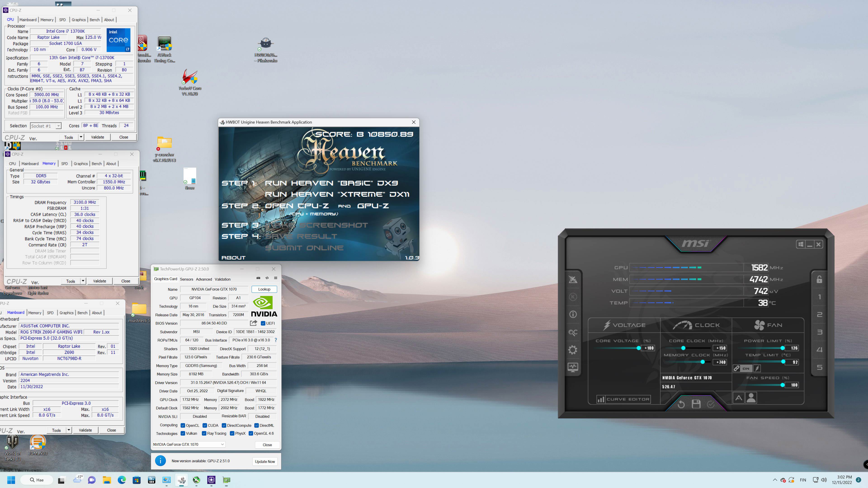Image resolution: width=868 pixels, height=488 pixels.
Task: Open the ASRock Timing Configurator shortcut
Action: tap(164, 49)
